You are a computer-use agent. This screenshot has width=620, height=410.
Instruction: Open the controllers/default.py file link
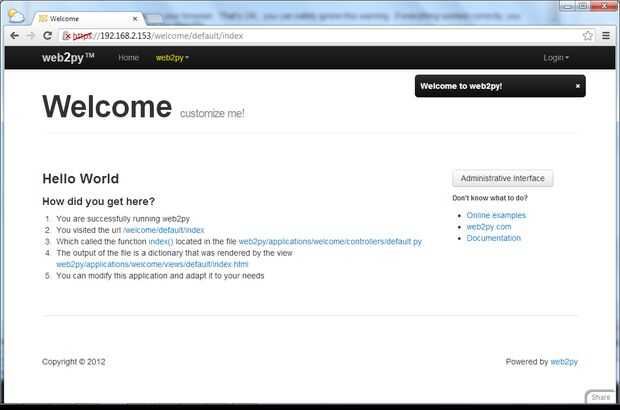(x=330, y=242)
